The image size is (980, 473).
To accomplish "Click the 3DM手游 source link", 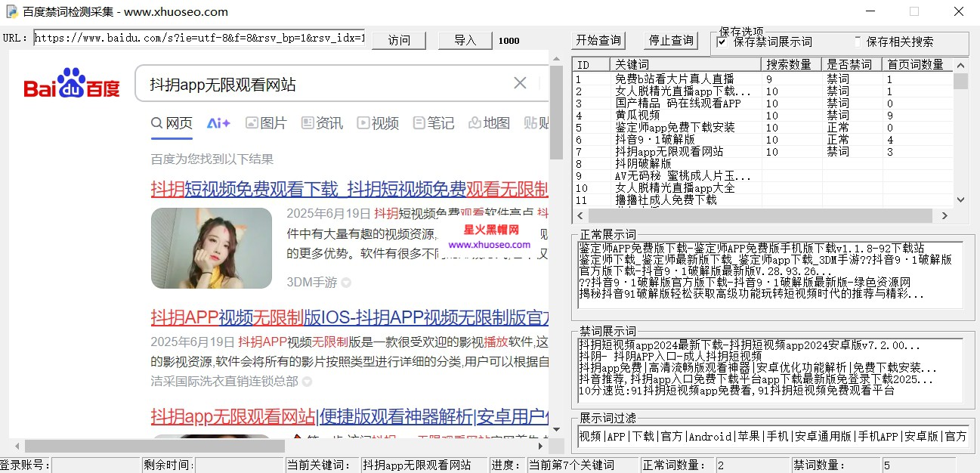I will [312, 282].
